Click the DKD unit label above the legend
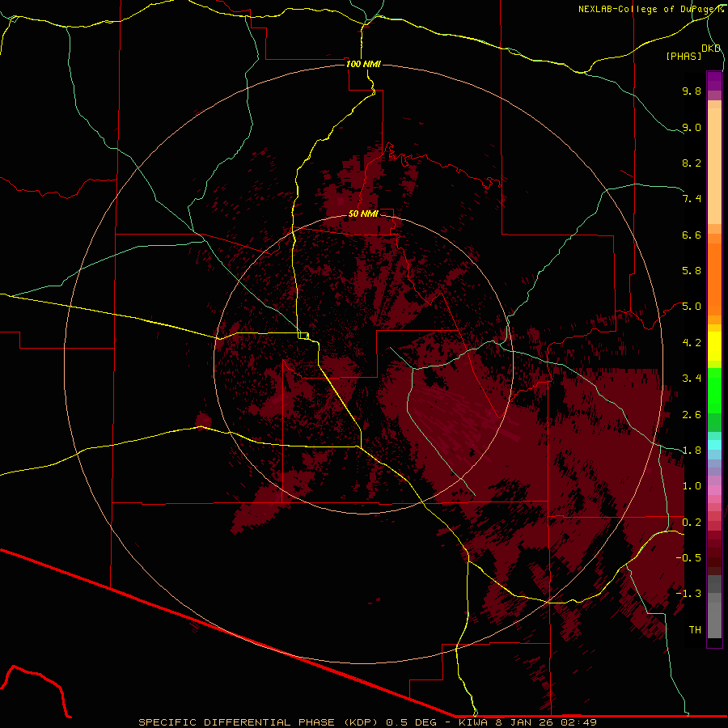 tap(711, 48)
